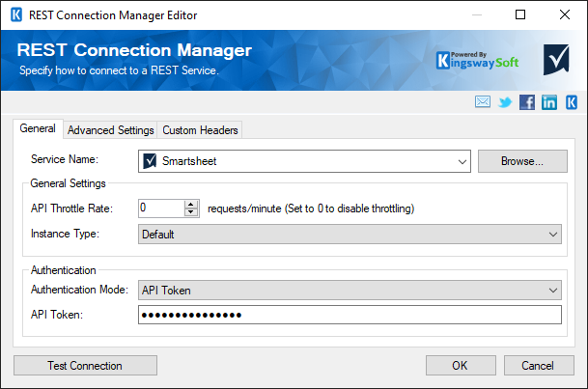The height and width of the screenshot is (389, 588).
Task: Click the Browse... button
Action: click(x=522, y=161)
